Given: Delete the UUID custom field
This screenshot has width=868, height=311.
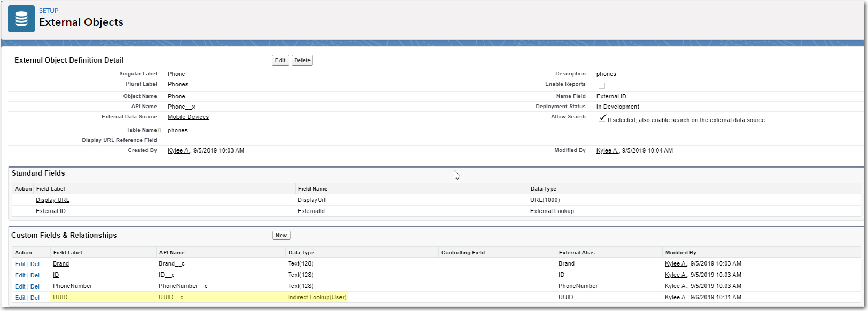Looking at the screenshot, I should 35,298.
